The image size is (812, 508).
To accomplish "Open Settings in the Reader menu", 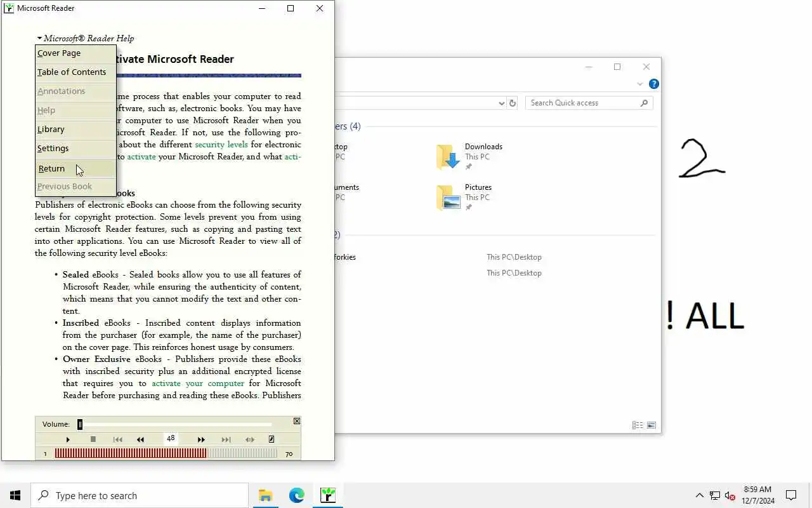I will (75, 149).
